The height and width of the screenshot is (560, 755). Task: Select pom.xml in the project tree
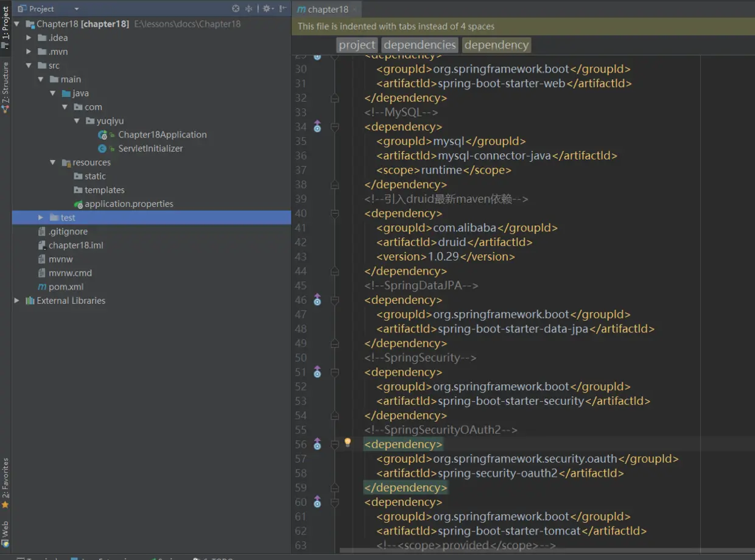click(66, 287)
